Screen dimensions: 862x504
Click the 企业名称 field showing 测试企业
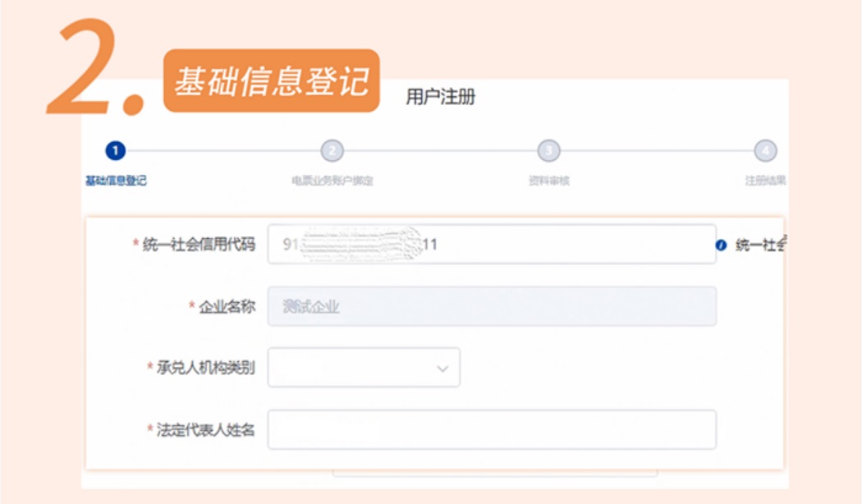[x=492, y=306]
